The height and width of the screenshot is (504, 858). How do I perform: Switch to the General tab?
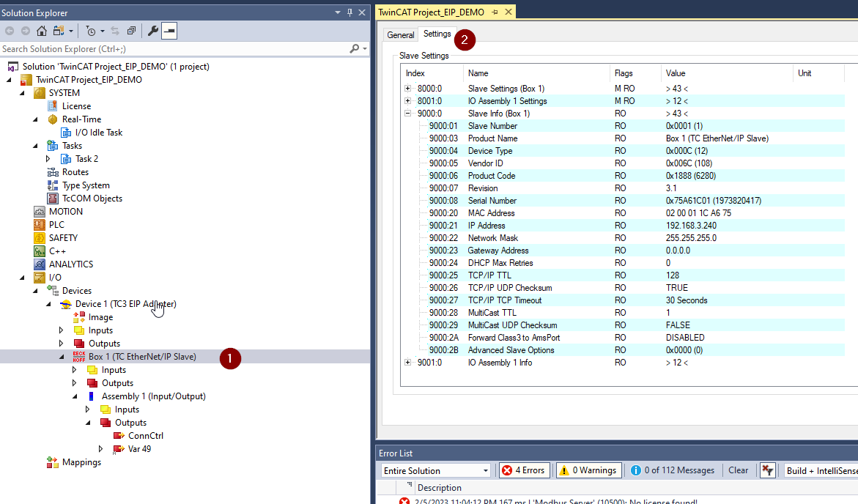pyautogui.click(x=401, y=34)
